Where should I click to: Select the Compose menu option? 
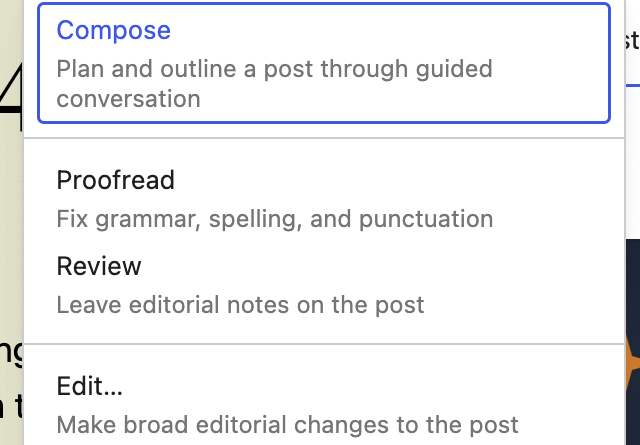[113, 31]
